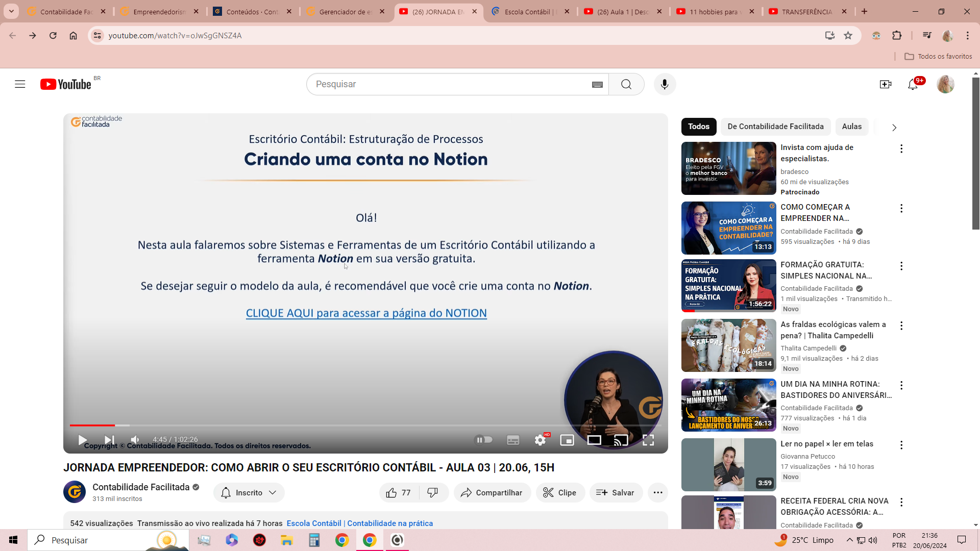Start voice search with microphone
The height and width of the screenshot is (551, 980).
665,84
